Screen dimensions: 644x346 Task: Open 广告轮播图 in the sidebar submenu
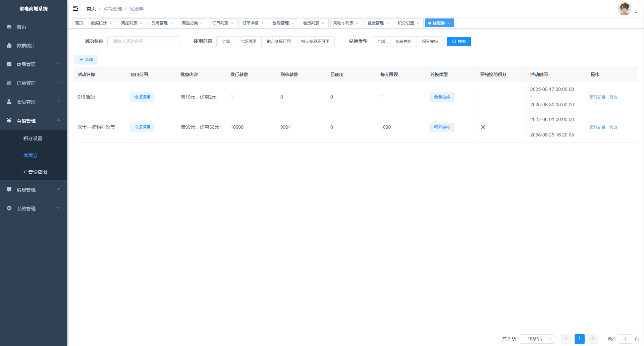tap(35, 172)
